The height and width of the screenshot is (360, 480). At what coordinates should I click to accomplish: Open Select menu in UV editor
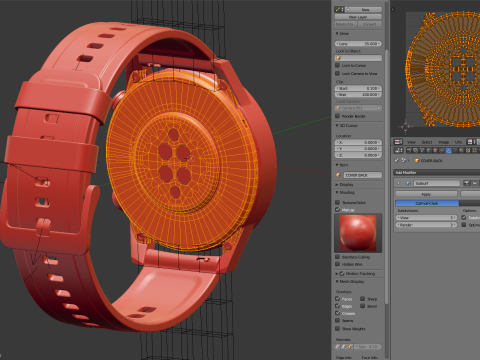click(x=427, y=142)
